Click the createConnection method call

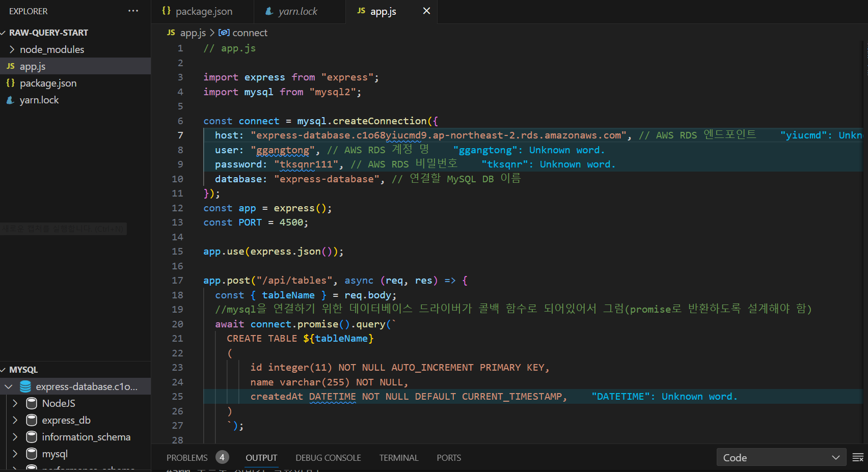coord(379,121)
